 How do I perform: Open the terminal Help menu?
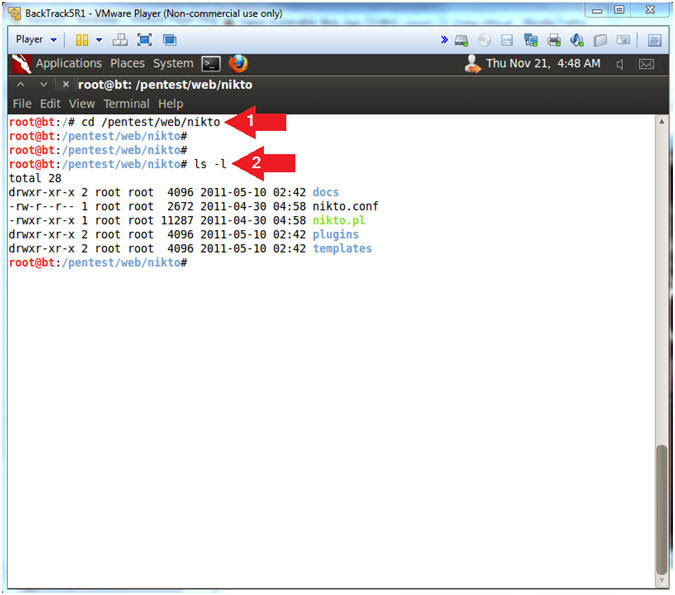pos(170,104)
